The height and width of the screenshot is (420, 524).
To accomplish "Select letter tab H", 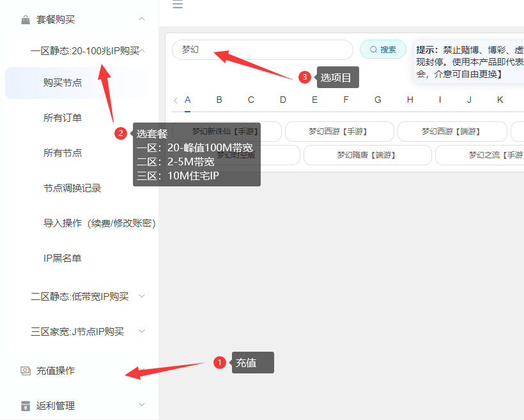I will pos(410,100).
